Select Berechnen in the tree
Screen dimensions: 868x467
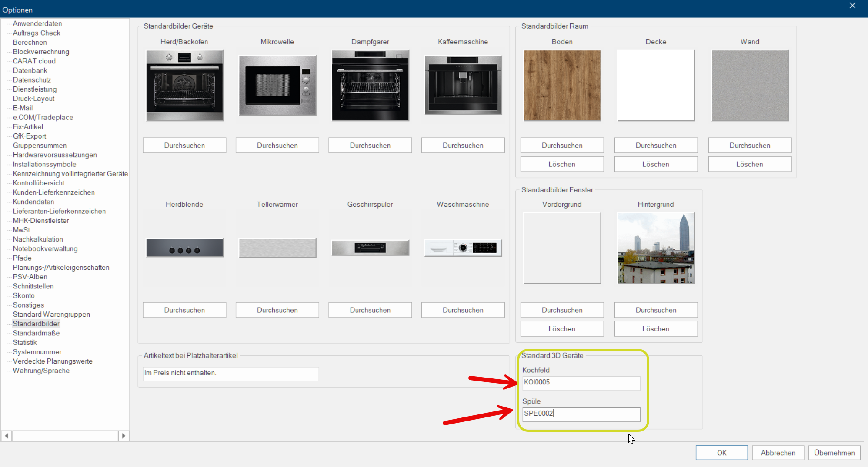tap(30, 42)
